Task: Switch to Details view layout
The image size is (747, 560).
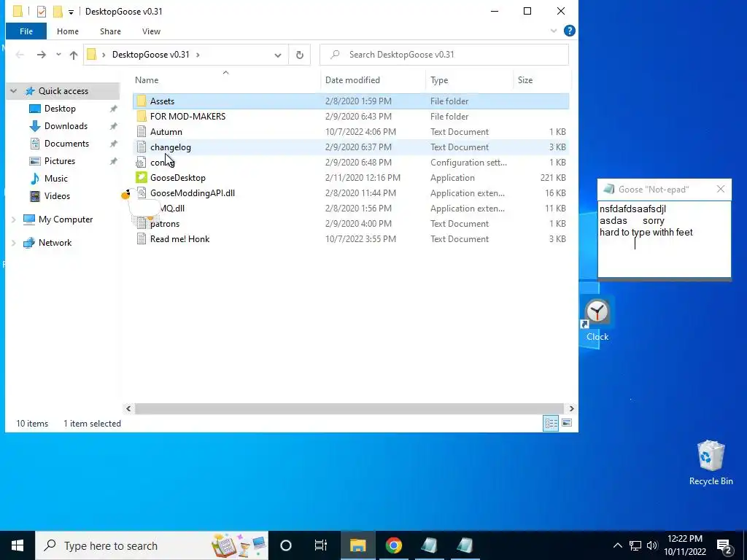Action: pyautogui.click(x=551, y=423)
